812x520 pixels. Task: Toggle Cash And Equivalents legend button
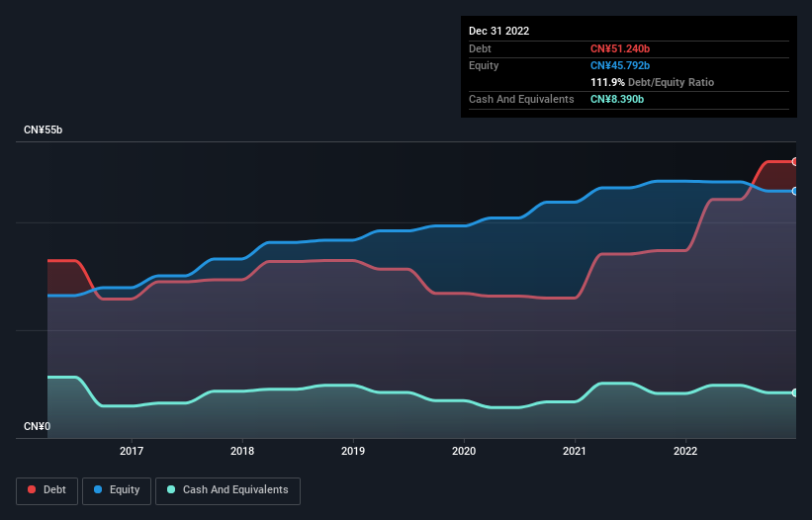227,490
